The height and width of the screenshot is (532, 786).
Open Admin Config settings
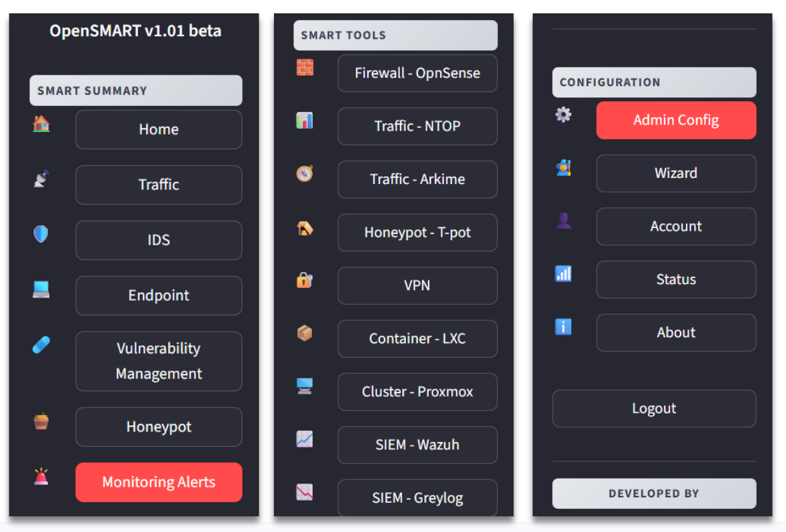point(676,121)
